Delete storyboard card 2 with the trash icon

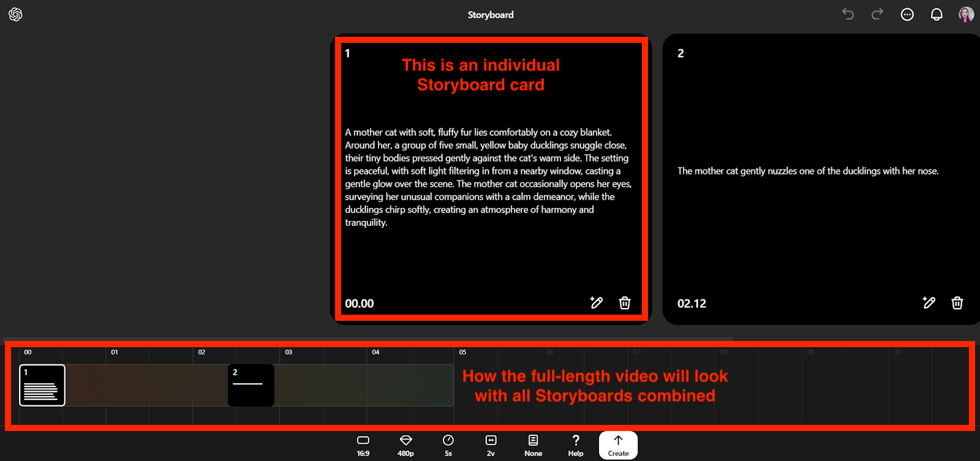957,302
